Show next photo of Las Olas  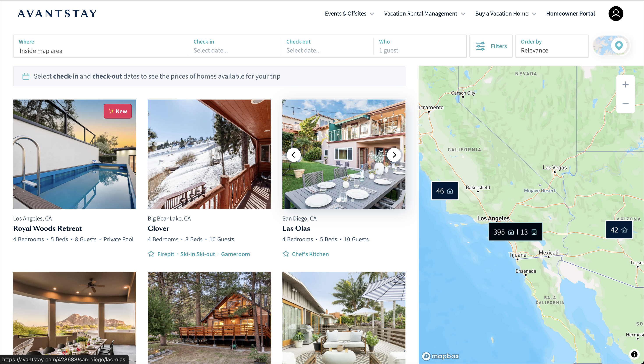click(x=394, y=155)
